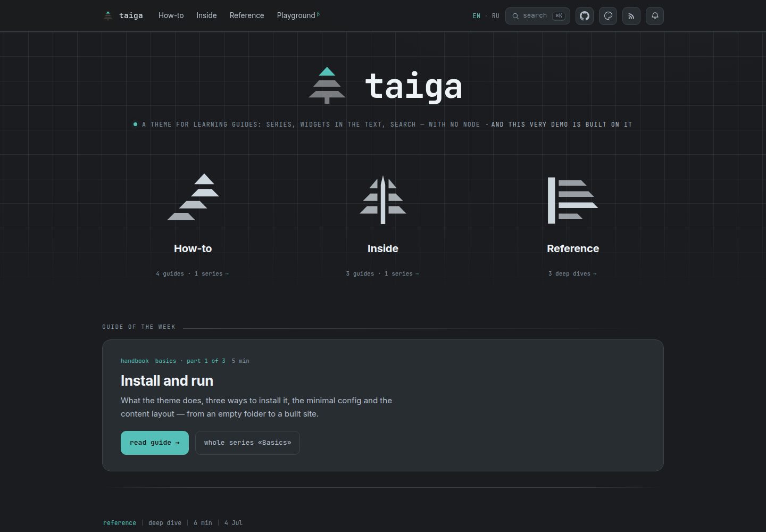Click the small taiga tree logo in the navbar
Viewport: 766px width, 532px height.
point(108,15)
